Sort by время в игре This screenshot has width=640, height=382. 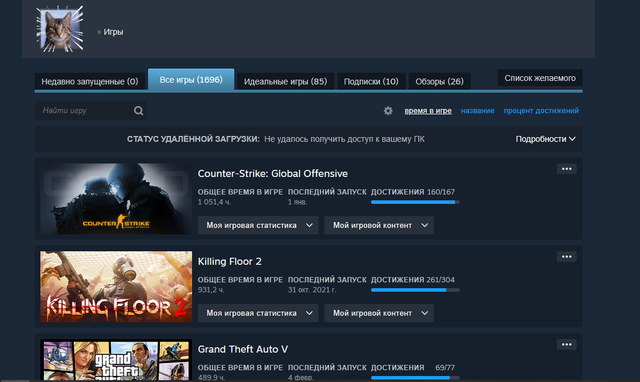428,111
